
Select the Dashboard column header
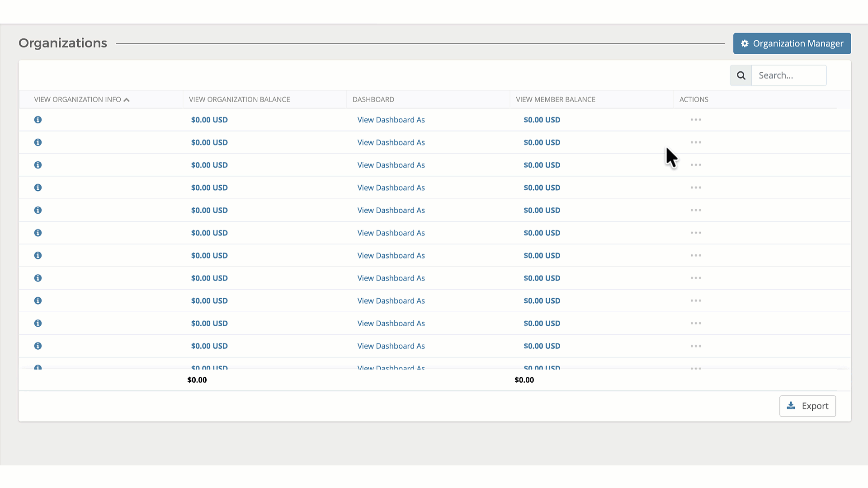[x=373, y=99]
